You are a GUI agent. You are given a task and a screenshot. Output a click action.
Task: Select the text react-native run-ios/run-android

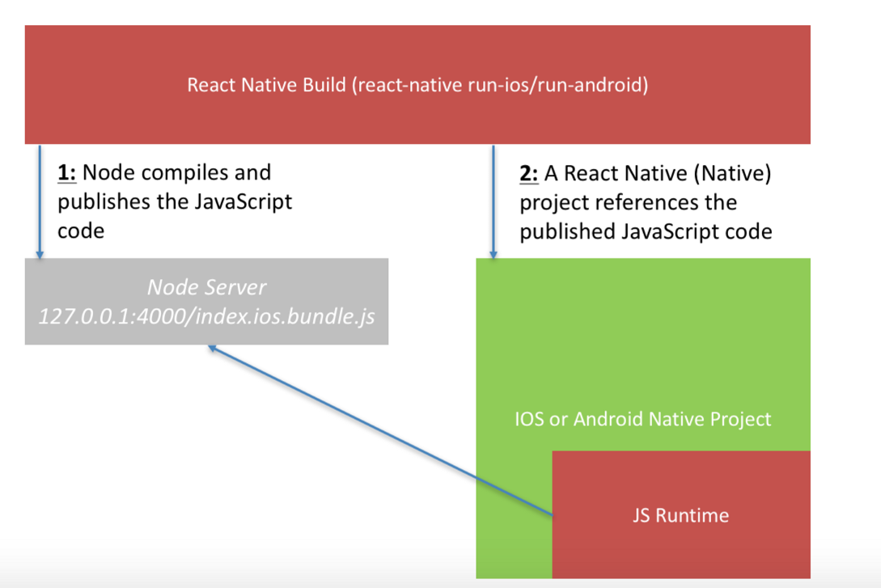pyautogui.click(x=502, y=85)
